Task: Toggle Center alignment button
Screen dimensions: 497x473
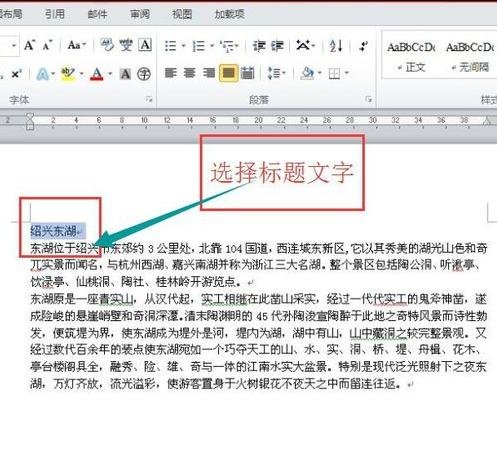Action: pyautogui.click(x=190, y=73)
